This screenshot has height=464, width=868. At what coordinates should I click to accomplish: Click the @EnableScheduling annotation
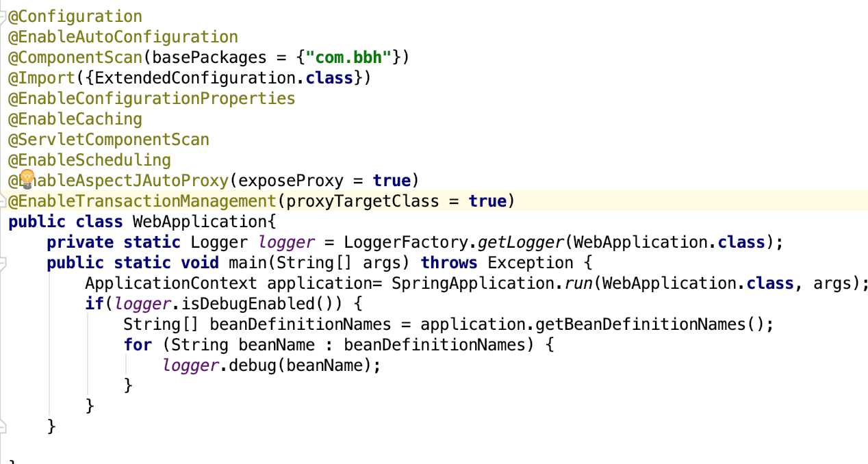coord(90,160)
